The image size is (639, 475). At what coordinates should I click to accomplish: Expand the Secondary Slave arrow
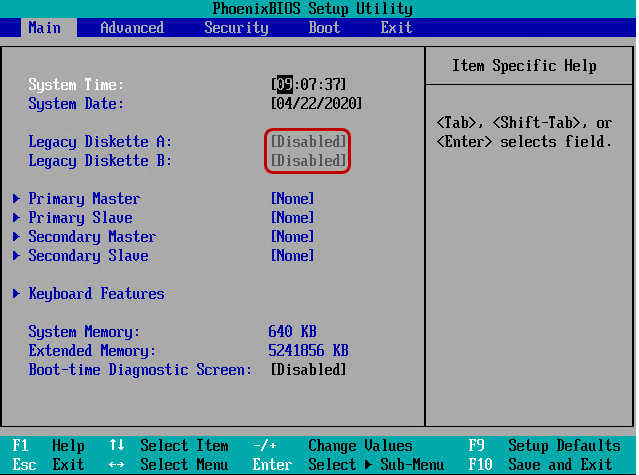17,256
